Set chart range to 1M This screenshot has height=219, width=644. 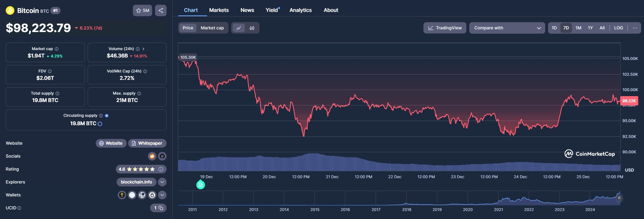[x=578, y=28]
